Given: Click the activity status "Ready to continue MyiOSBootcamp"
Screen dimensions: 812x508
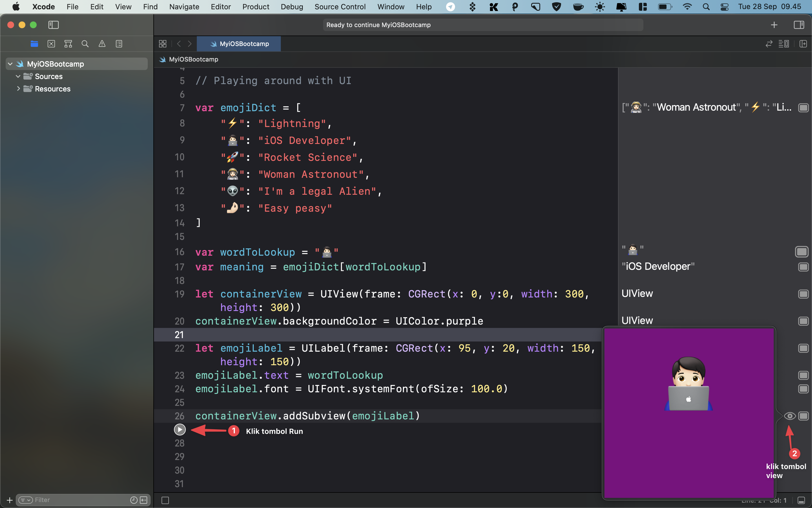Looking at the screenshot, I should tap(483, 25).
